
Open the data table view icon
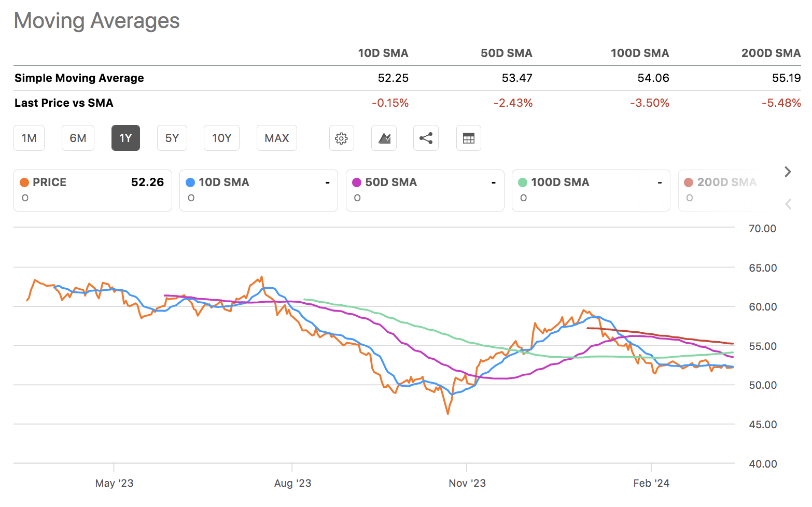pyautogui.click(x=468, y=138)
